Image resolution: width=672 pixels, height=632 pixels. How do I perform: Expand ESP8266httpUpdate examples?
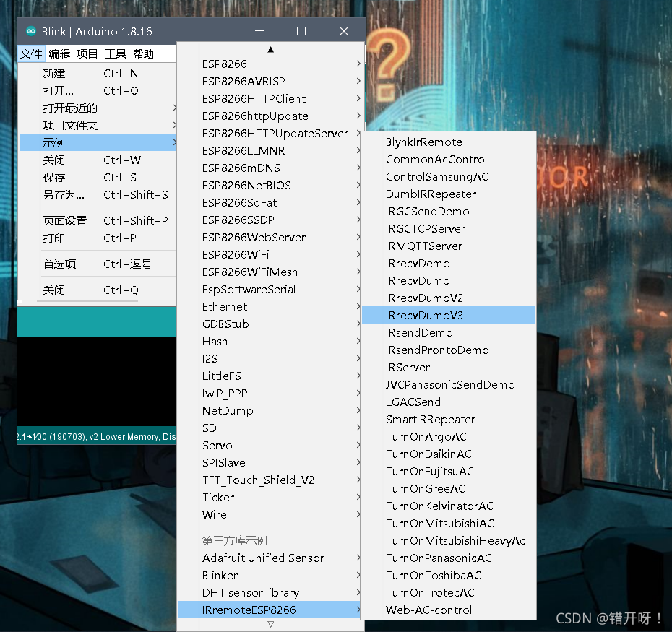click(270, 116)
